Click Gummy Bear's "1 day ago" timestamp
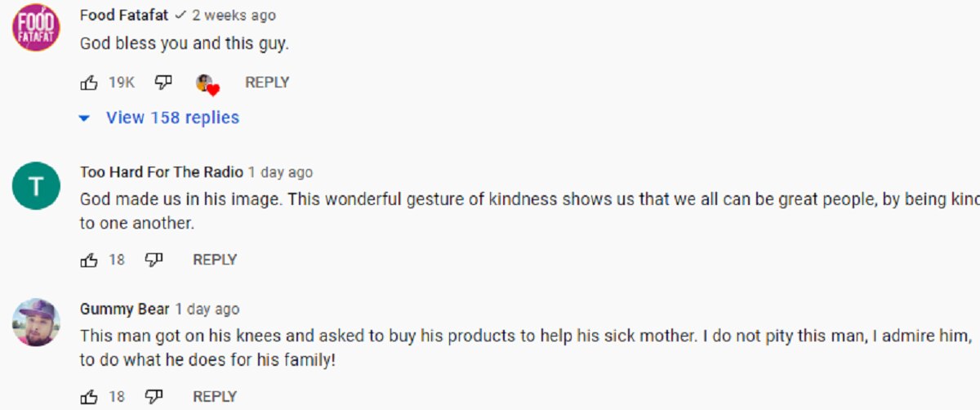Viewport: 980px width, 410px height. pos(207,309)
